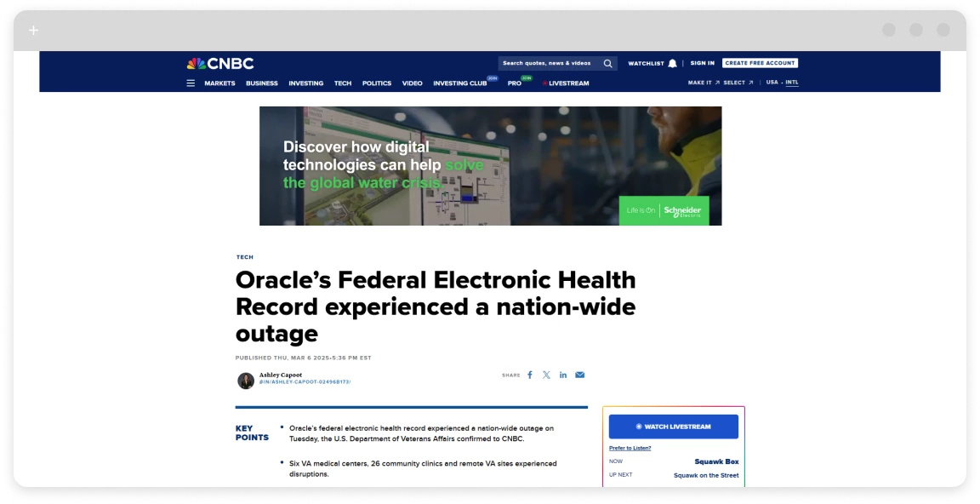Image resolution: width=980 pixels, height=504 pixels.
Task: Open the Livestream nav link
Action: [x=567, y=83]
